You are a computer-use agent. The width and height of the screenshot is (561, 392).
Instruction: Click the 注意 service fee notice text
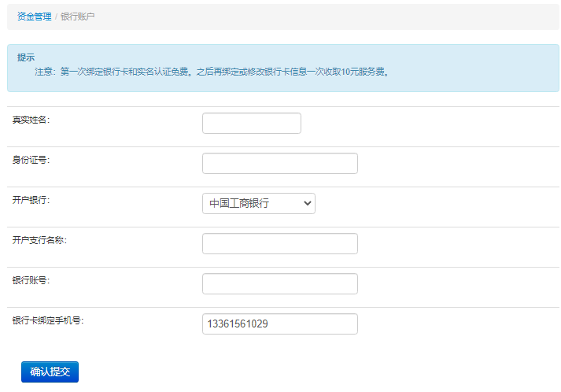point(212,72)
